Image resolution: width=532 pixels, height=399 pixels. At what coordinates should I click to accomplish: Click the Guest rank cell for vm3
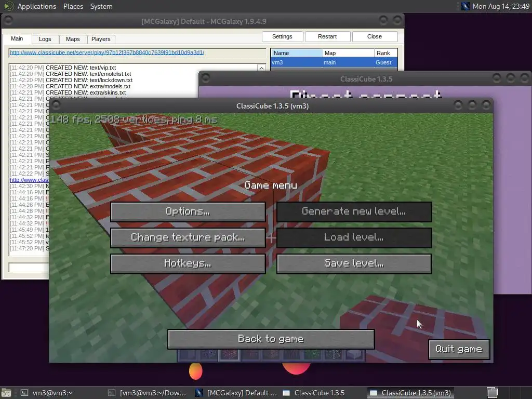click(383, 62)
